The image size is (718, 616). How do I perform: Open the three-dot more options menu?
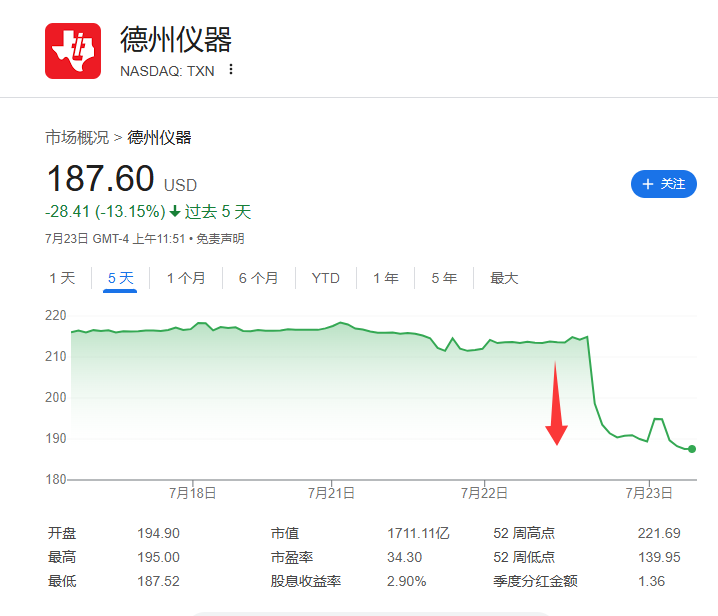(x=231, y=69)
